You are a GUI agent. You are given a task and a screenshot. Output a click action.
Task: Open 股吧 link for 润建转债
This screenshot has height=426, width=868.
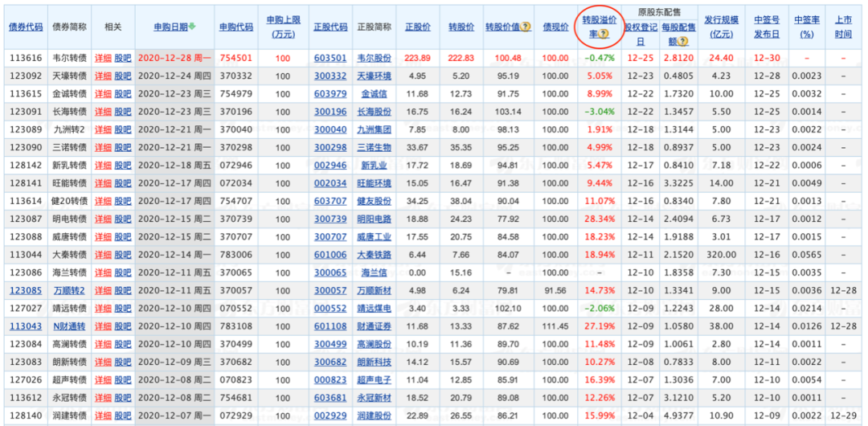click(x=123, y=416)
